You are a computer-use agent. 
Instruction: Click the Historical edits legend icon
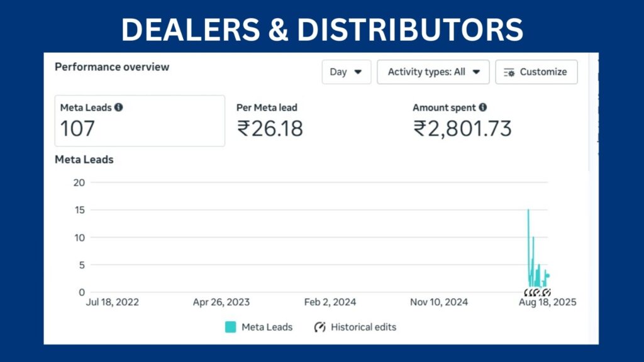319,327
